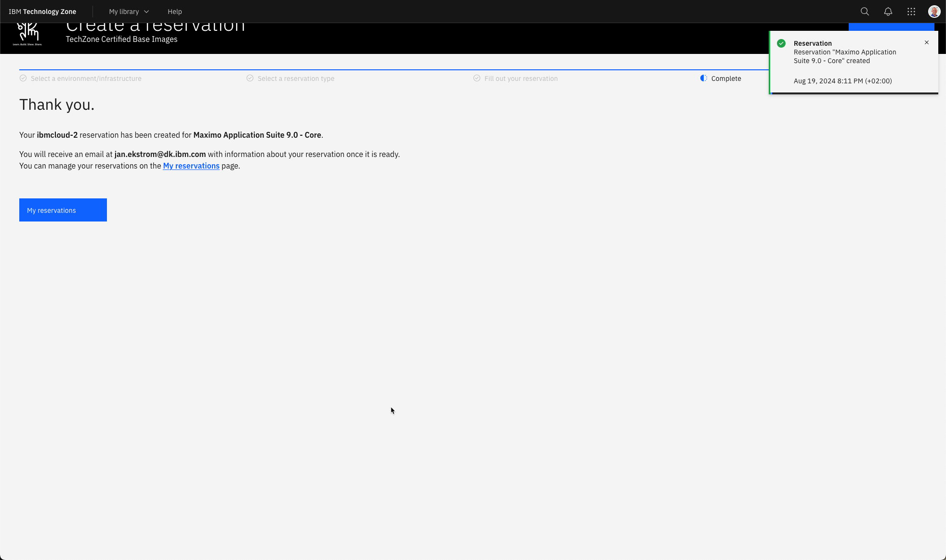Click the My reservations hyperlink
This screenshot has width=946, height=560.
pyautogui.click(x=191, y=165)
